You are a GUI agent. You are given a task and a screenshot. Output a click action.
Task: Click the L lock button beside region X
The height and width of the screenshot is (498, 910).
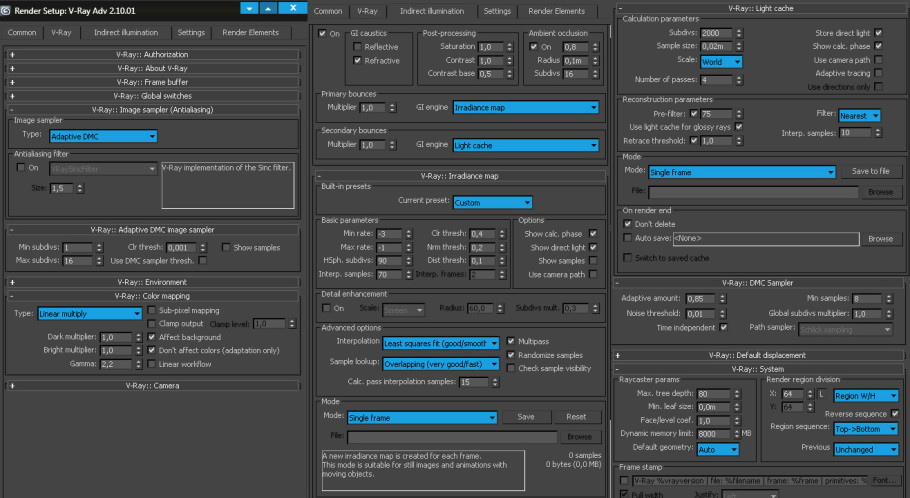(821, 395)
